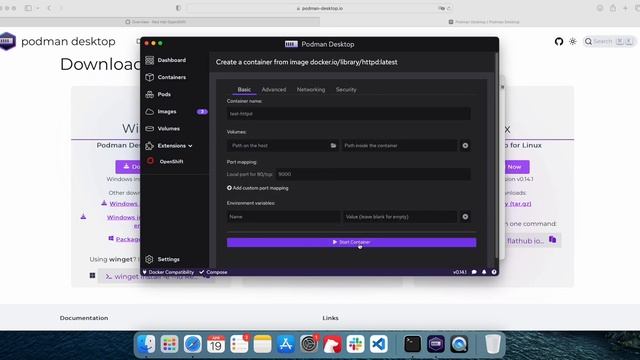Switch to the Advanced tab
The width and height of the screenshot is (640, 360).
(x=274, y=89)
